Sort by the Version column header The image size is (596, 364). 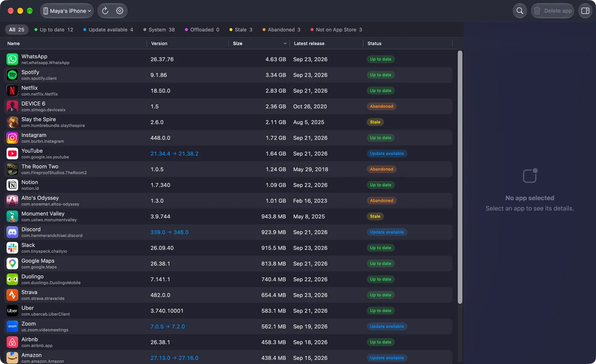coord(188,44)
